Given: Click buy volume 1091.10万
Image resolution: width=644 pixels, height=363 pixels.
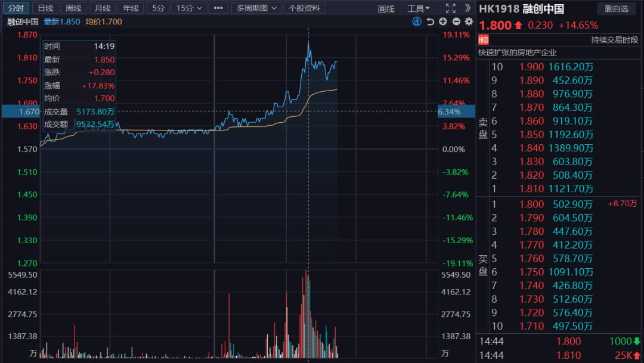Looking at the screenshot, I should pyautogui.click(x=571, y=272).
